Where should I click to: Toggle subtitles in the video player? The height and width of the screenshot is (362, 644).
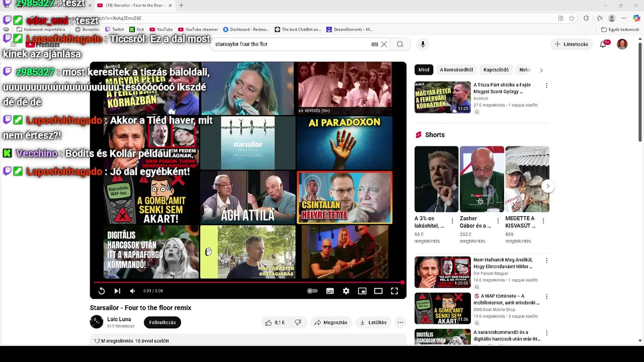point(330,291)
